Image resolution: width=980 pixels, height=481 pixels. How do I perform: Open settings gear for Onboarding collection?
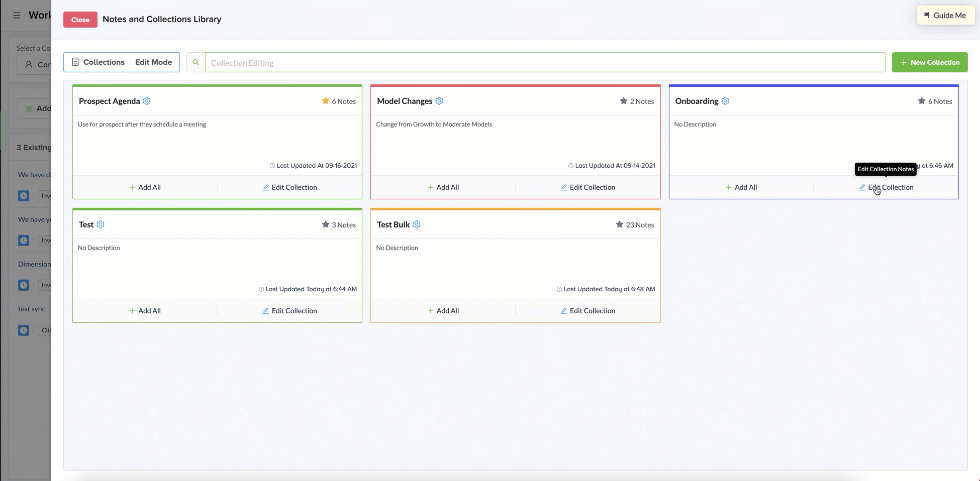pos(725,101)
